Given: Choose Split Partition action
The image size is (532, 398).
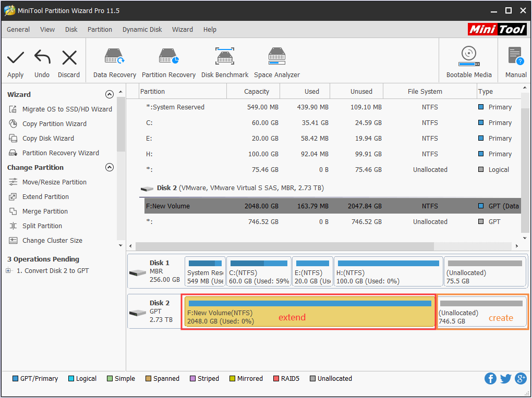Looking at the screenshot, I should [35, 226].
